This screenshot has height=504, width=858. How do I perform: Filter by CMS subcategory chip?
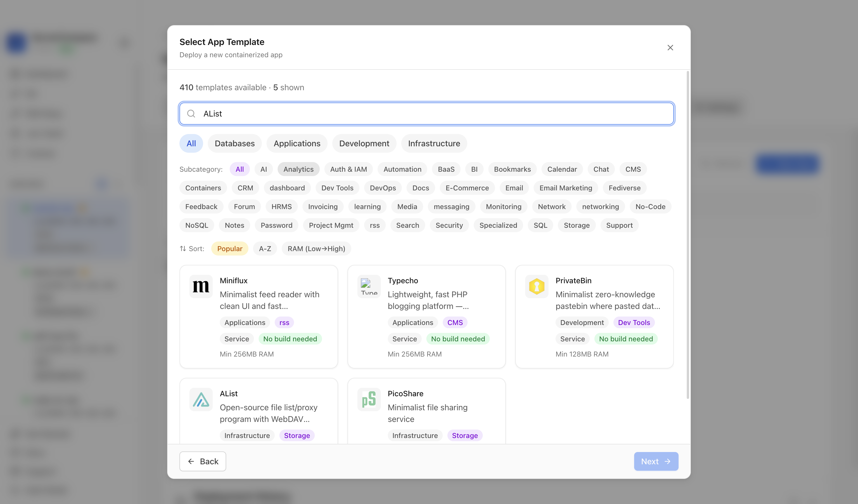click(x=633, y=169)
